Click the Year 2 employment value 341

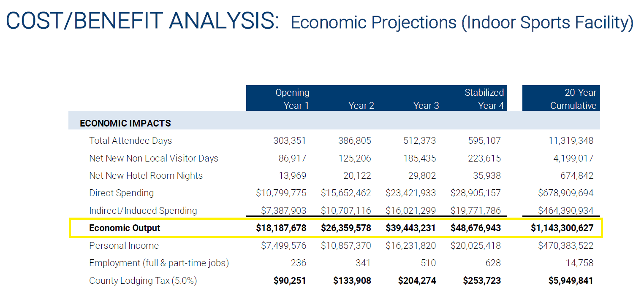pyautogui.click(x=363, y=263)
